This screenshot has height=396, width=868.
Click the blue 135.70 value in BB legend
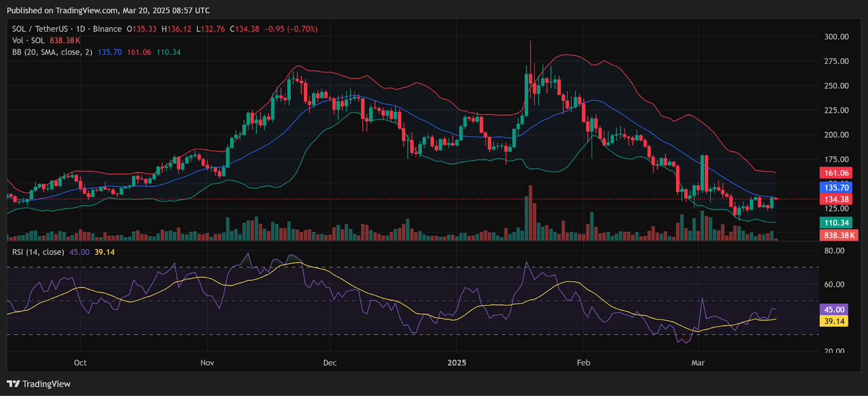(x=110, y=53)
